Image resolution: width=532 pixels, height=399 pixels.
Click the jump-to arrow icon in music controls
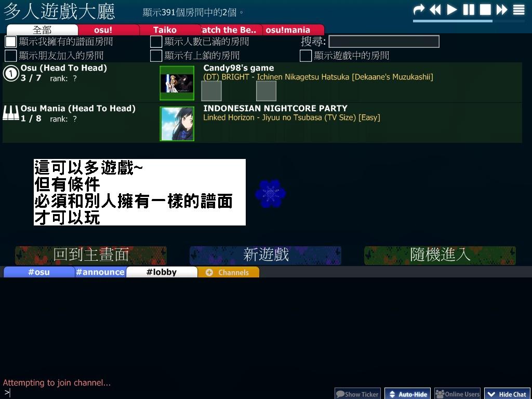[419, 9]
